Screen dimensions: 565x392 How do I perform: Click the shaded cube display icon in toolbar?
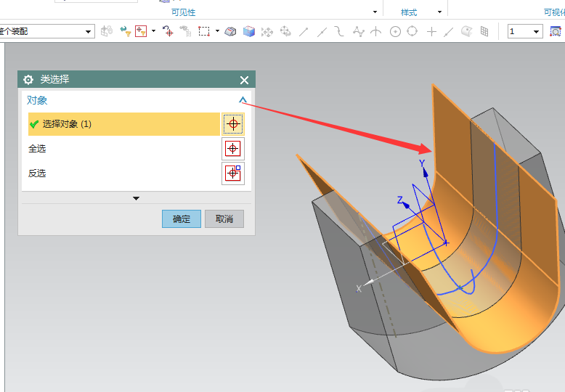point(249,31)
